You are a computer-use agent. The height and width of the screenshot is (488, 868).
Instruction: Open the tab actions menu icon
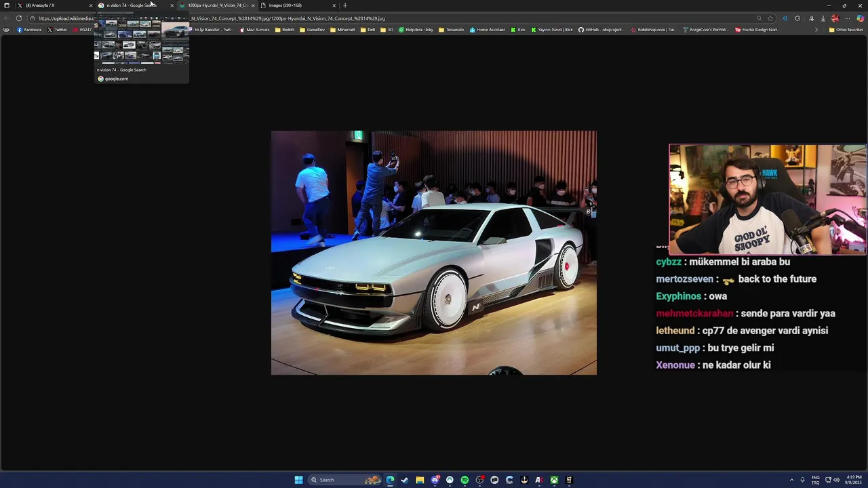7,5
